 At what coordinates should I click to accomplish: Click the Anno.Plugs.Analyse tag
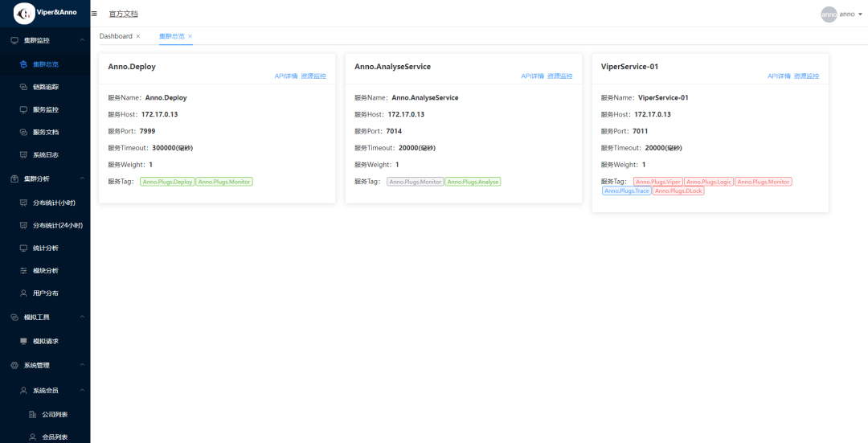pyautogui.click(x=473, y=182)
